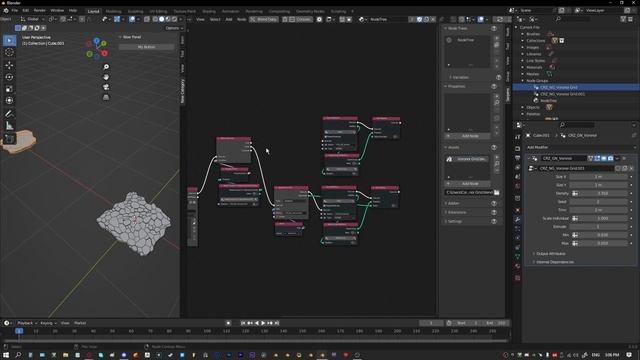Select the Select Box tool

(x=9, y=40)
